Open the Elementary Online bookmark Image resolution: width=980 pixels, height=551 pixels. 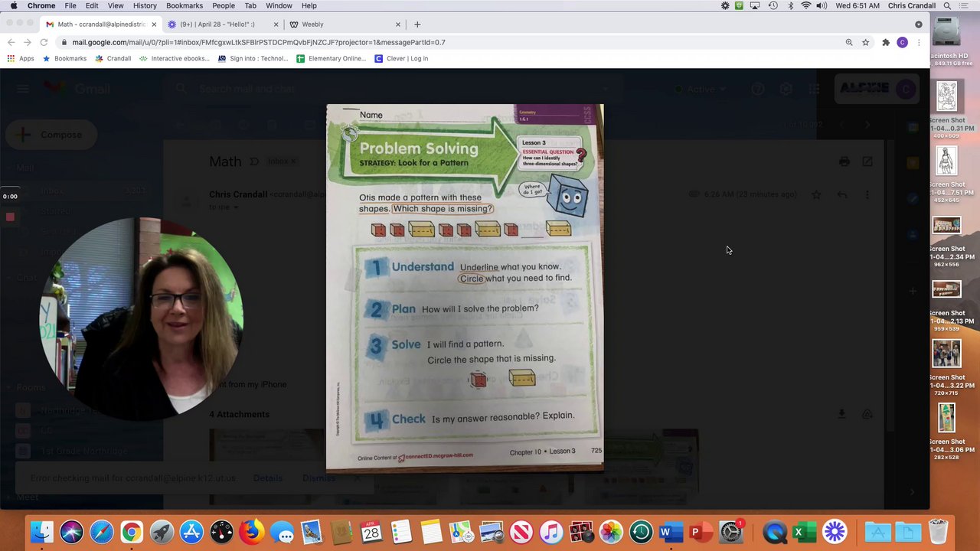click(331, 58)
